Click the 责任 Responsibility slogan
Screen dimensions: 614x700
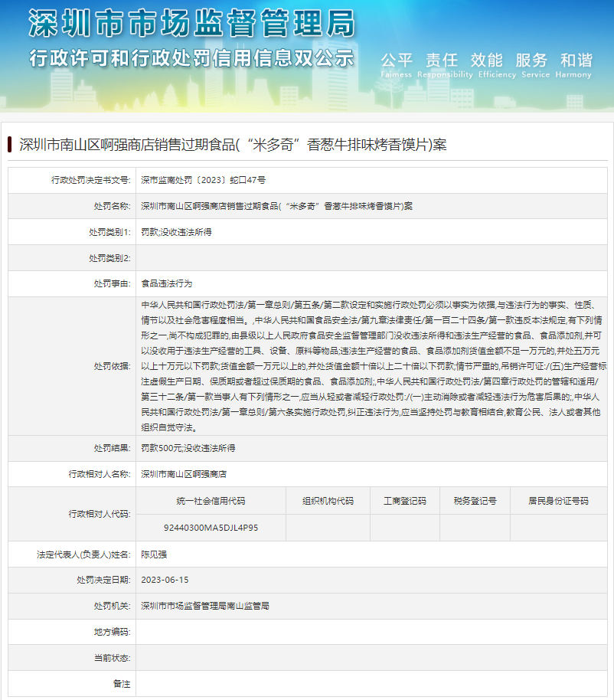445,65
